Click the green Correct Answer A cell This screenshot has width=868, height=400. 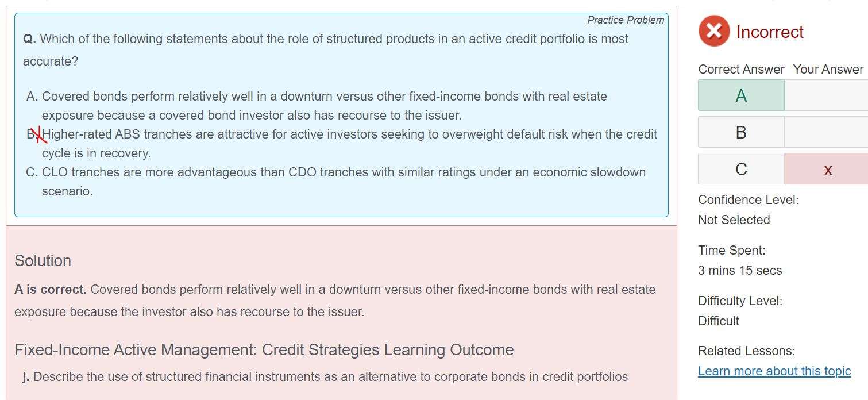pos(741,95)
